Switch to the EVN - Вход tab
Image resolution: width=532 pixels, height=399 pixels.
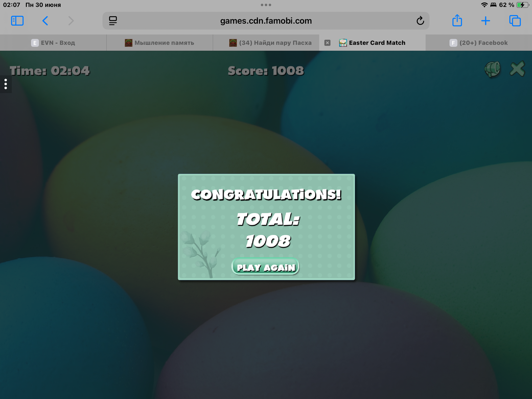click(53, 43)
